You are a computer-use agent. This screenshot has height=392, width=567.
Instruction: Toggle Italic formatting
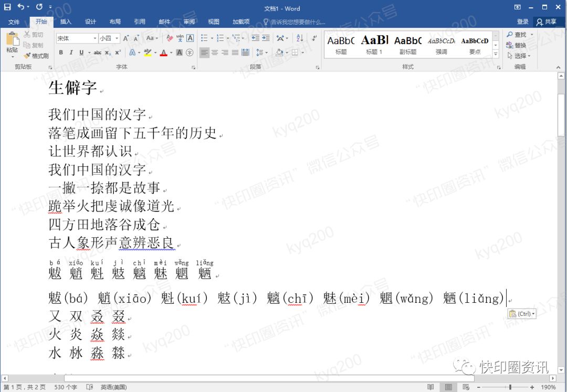click(71, 52)
